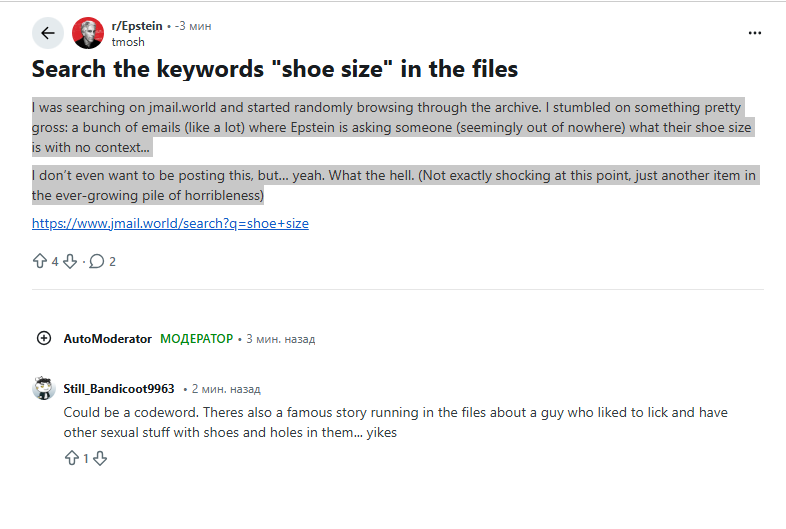Open Still_Bandicoot9963's username profile
Image resolution: width=786 pixels, height=529 pixels.
point(119,388)
